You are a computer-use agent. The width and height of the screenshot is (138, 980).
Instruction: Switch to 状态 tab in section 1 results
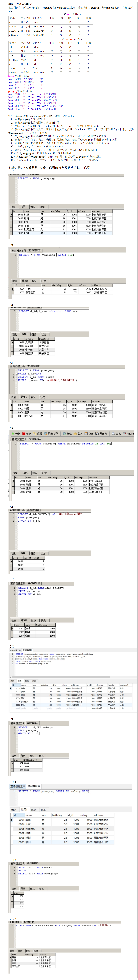43,207
